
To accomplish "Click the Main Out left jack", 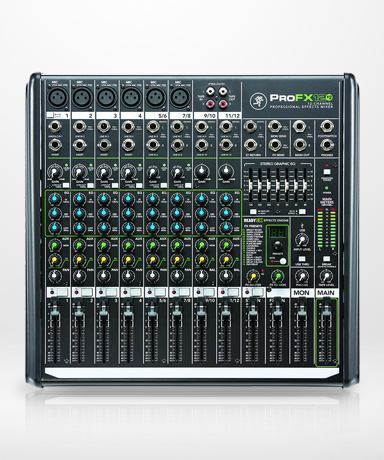I will coord(300,127).
